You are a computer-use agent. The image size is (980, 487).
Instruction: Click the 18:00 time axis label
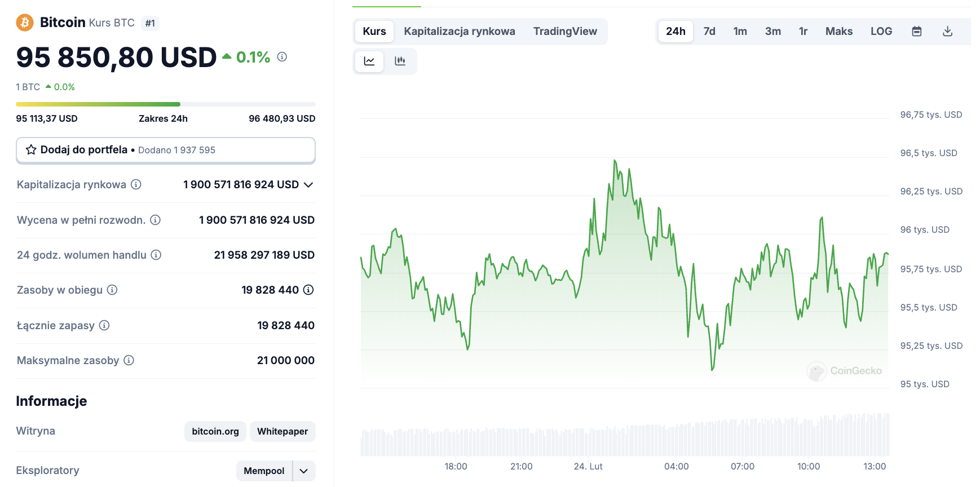pos(456,466)
